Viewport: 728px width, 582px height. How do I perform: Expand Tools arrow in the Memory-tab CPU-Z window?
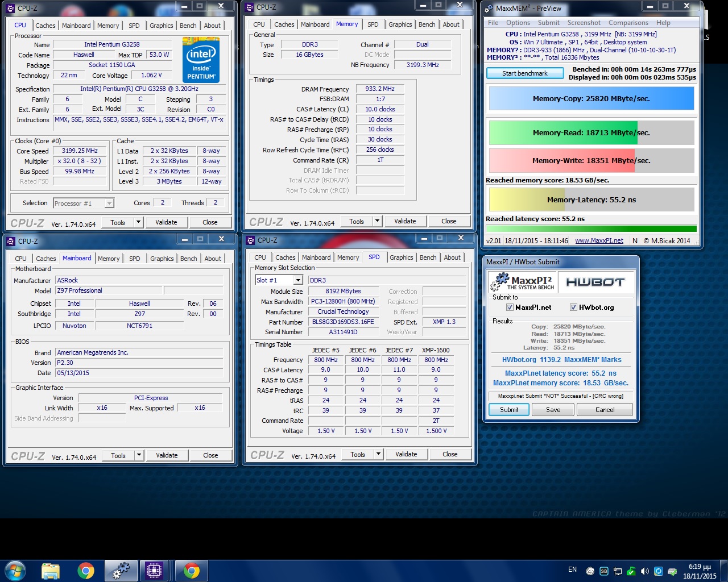point(377,221)
